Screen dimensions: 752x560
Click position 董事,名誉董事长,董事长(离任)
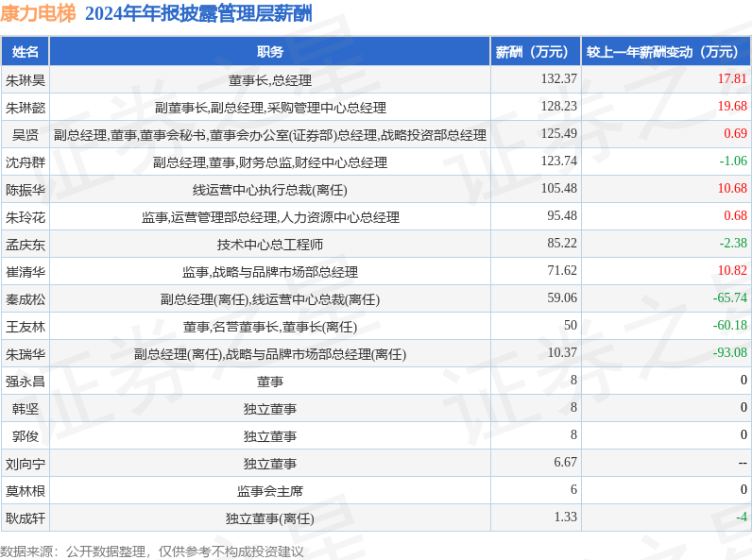pyautogui.click(x=270, y=327)
